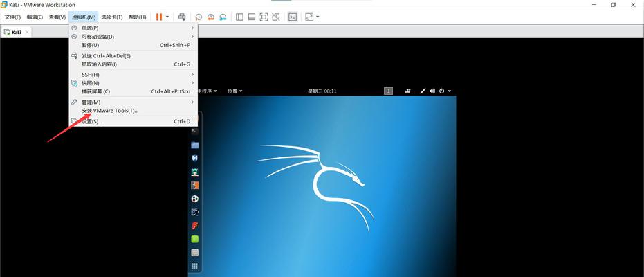
Task: Toggle the library sidebar view icon
Action: (240, 17)
